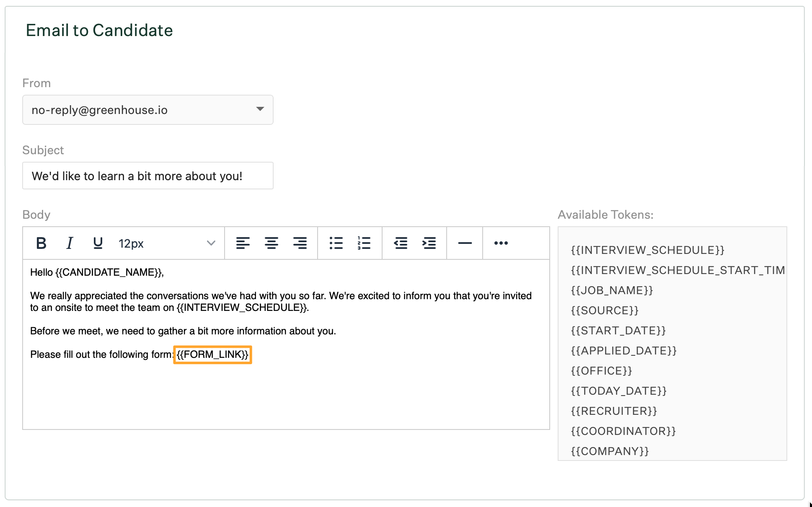Toggle underline formatting
812x507 pixels.
pyautogui.click(x=98, y=243)
